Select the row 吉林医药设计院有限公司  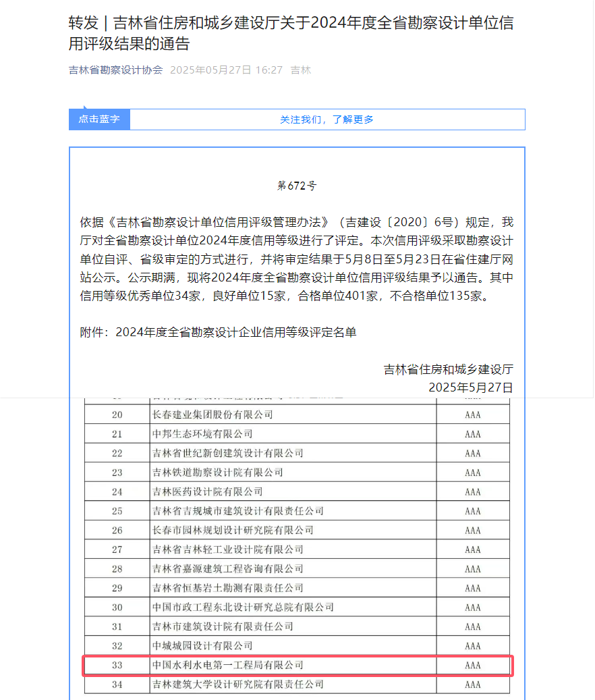(297, 491)
